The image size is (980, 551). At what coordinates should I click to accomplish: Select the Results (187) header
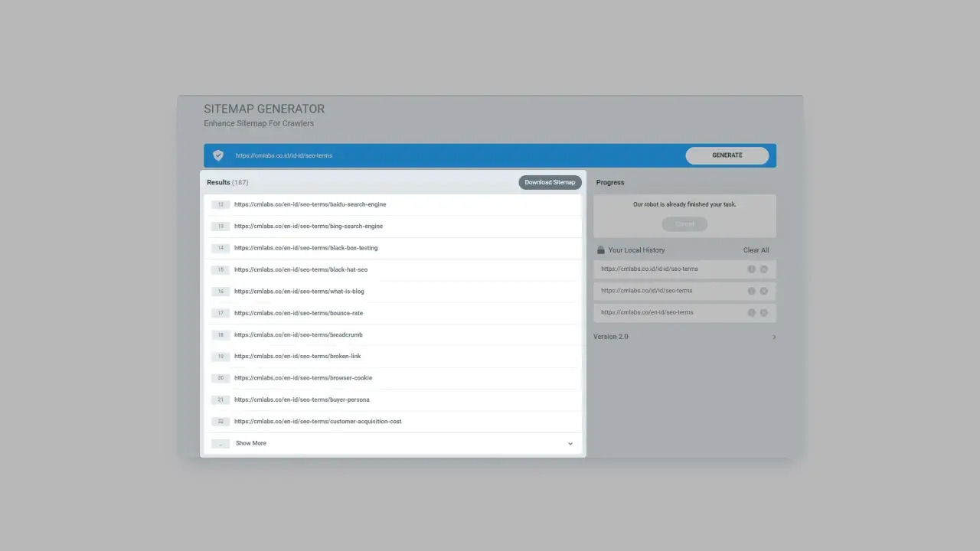(x=227, y=182)
